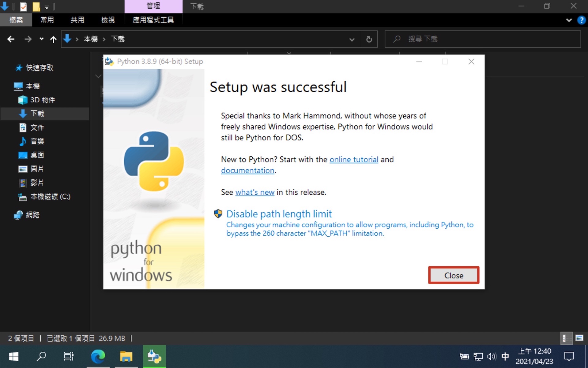This screenshot has width=588, height=368.
Task: Enable Disable path length limit
Action: pyautogui.click(x=279, y=213)
